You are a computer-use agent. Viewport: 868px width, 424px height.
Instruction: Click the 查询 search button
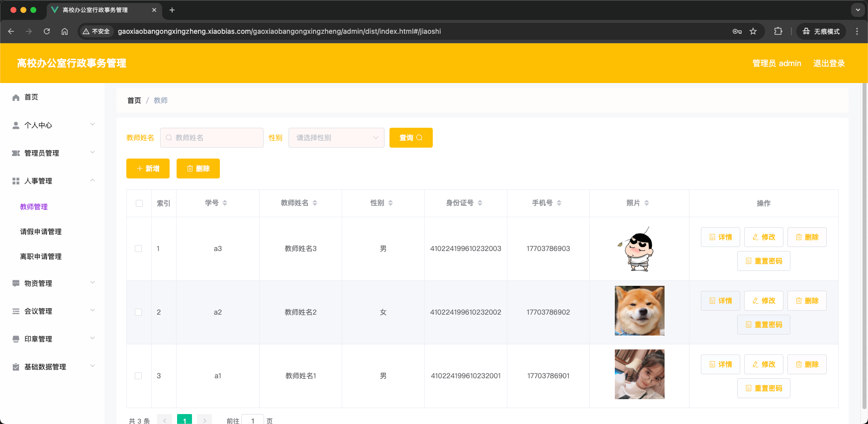click(x=411, y=138)
